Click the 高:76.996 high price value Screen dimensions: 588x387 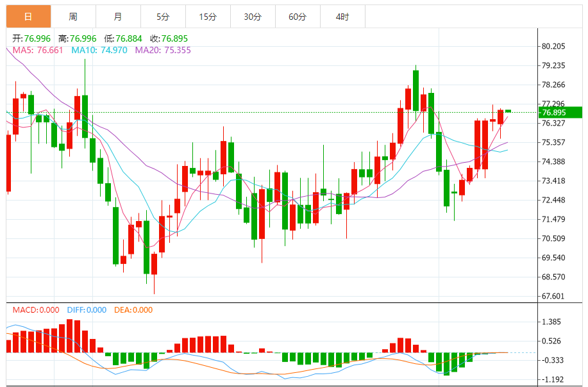click(77, 38)
